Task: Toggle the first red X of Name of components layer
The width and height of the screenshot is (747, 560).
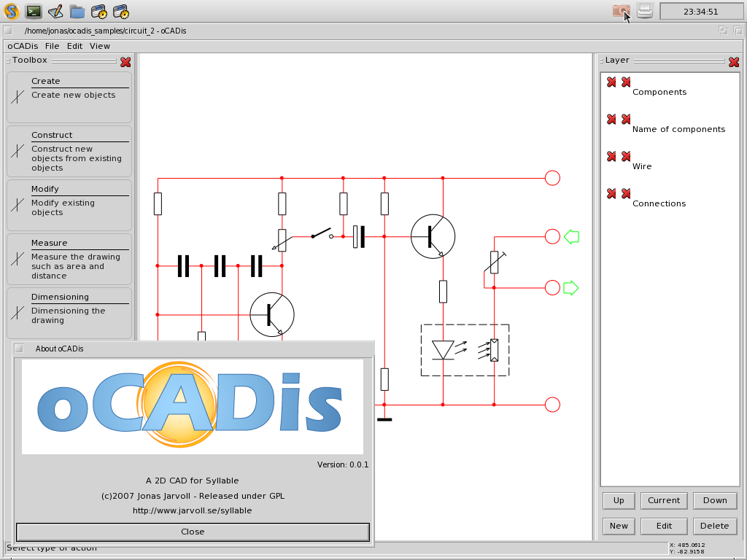Action: coord(611,119)
